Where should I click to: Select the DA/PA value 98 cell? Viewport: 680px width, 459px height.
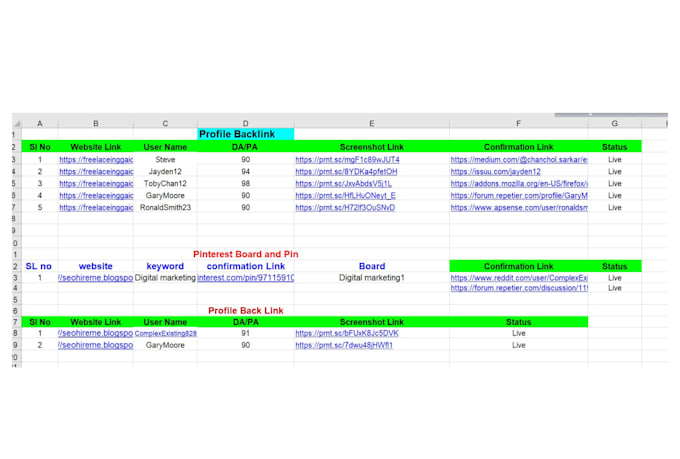point(245,184)
